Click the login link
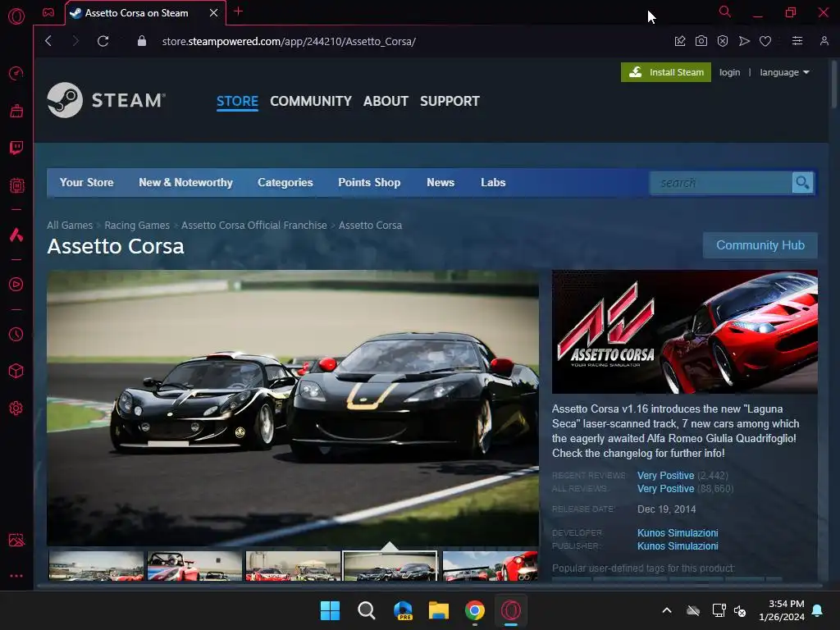 pyautogui.click(x=729, y=72)
